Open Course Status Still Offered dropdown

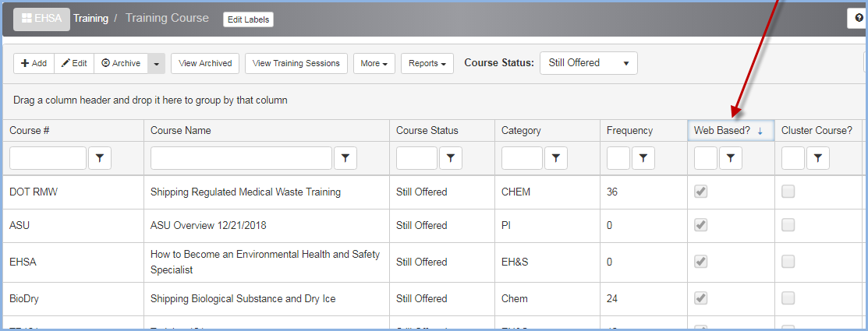(589, 63)
